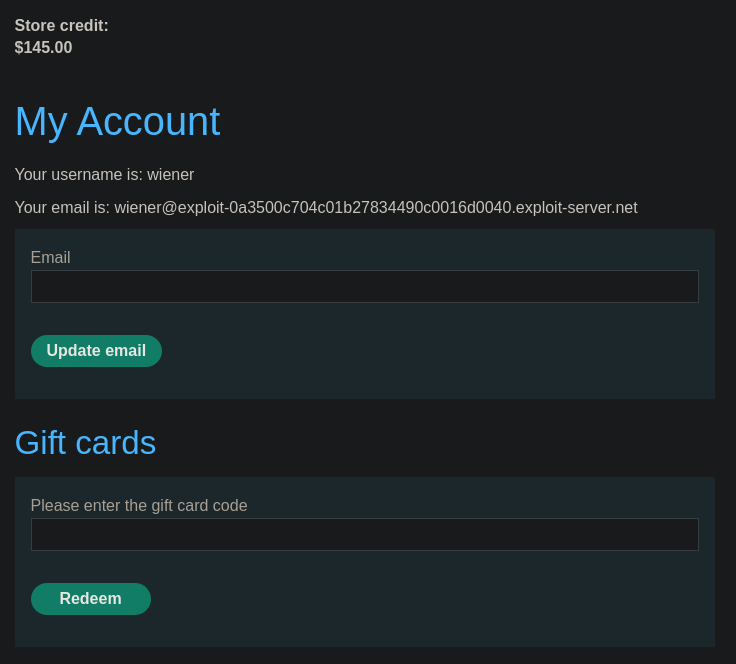Viewport: 736px width, 664px height.
Task: Click empty space below the Redeem button
Action: coord(91,632)
